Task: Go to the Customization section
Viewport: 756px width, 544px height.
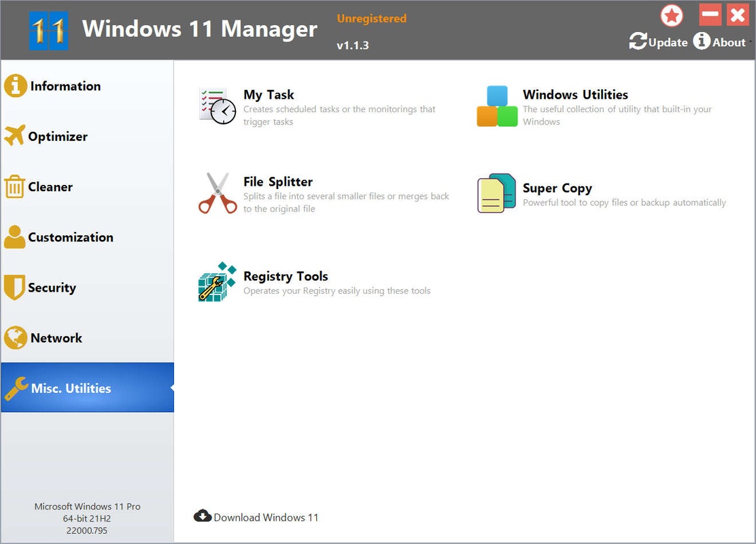Action: click(87, 237)
